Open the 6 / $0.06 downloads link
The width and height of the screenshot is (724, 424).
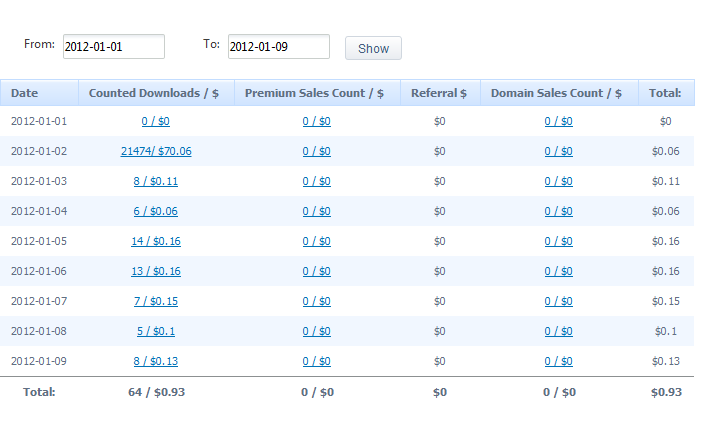coord(156,211)
